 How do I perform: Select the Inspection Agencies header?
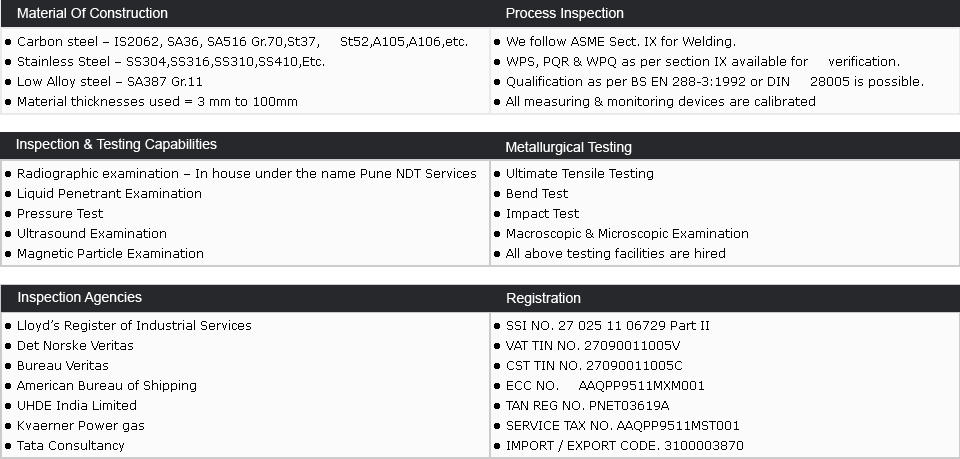(79, 297)
